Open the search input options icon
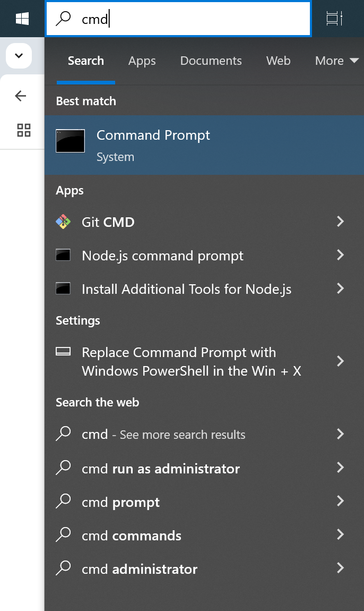Viewport: 364px width, 611px height. click(x=334, y=18)
